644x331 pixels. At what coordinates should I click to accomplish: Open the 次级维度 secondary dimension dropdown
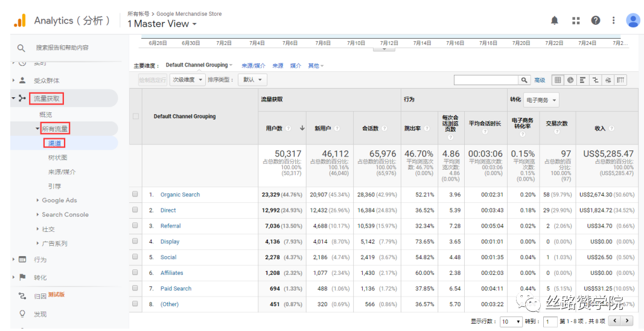point(188,80)
